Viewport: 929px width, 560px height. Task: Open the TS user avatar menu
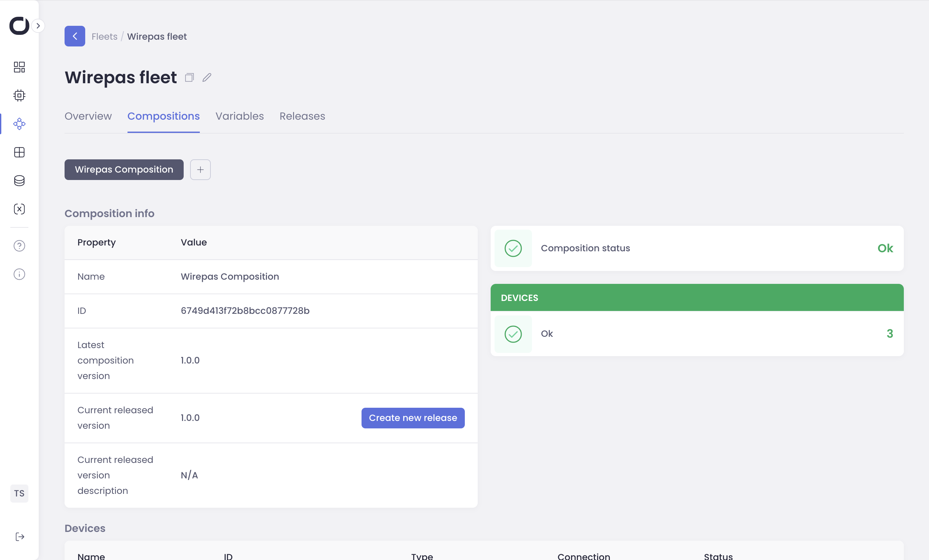pyautogui.click(x=19, y=493)
